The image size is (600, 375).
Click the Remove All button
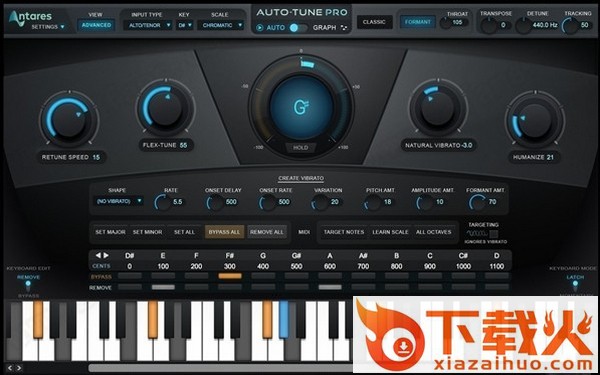(267, 232)
